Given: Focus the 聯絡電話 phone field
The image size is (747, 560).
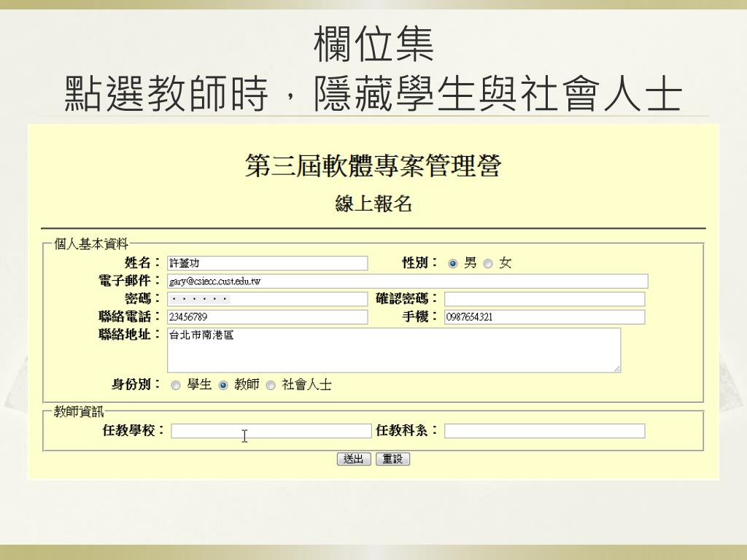Looking at the screenshot, I should [267, 317].
